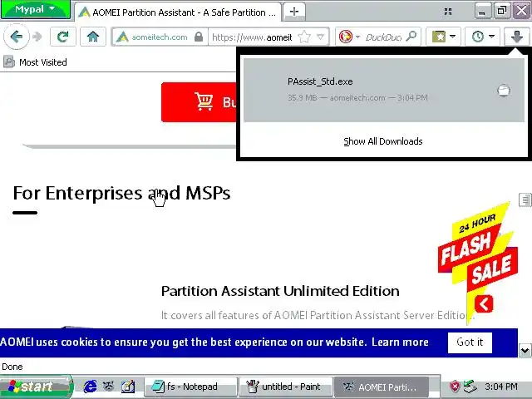Open the PAssist_Std.exe download entry
Viewport: 532px width, 399px height.
pyautogui.click(x=384, y=90)
